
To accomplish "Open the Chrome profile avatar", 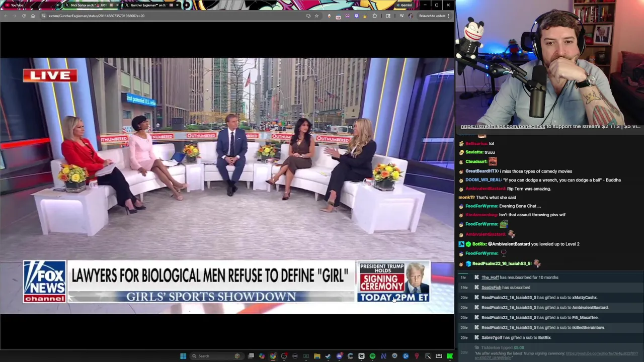I will 411,16.
